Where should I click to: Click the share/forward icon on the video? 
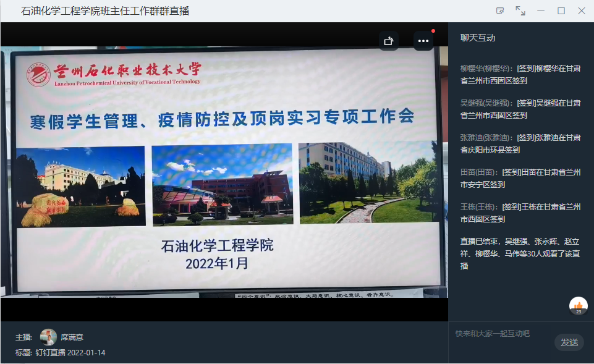(x=389, y=41)
